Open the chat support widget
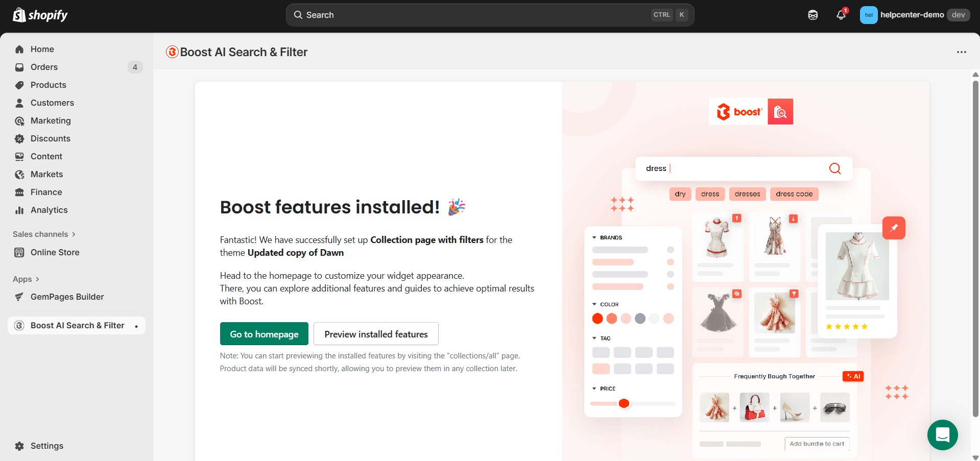Screen dimensions: 980x461 click(942, 434)
